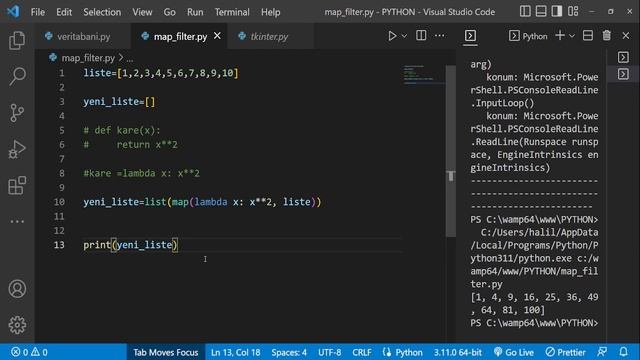
Task: Select interpreter 3.11.0 64-bit
Action: click(458, 352)
